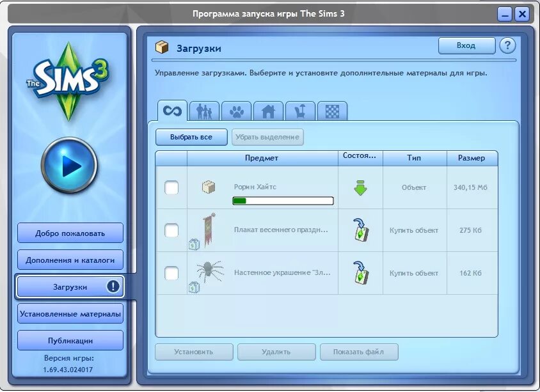The image size is (540, 392).
Task: Click the Выбрать все button
Action: pos(191,137)
